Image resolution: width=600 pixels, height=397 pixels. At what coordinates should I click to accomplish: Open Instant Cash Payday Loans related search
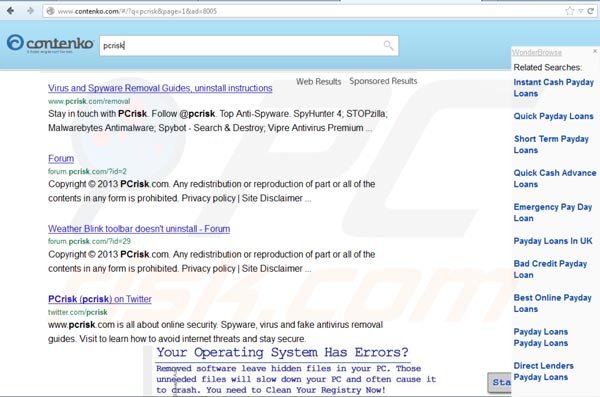tap(553, 88)
